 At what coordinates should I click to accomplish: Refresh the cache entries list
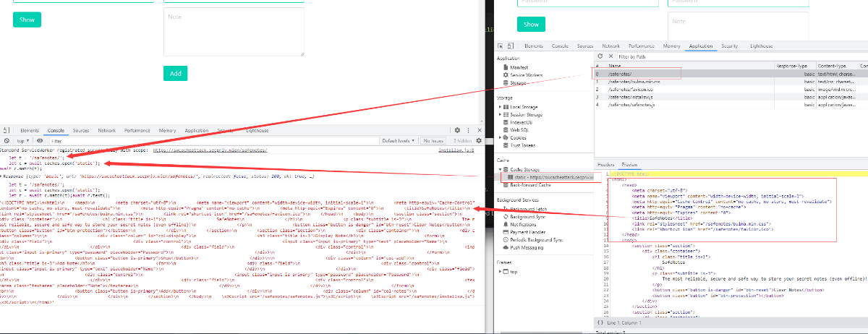pos(600,56)
